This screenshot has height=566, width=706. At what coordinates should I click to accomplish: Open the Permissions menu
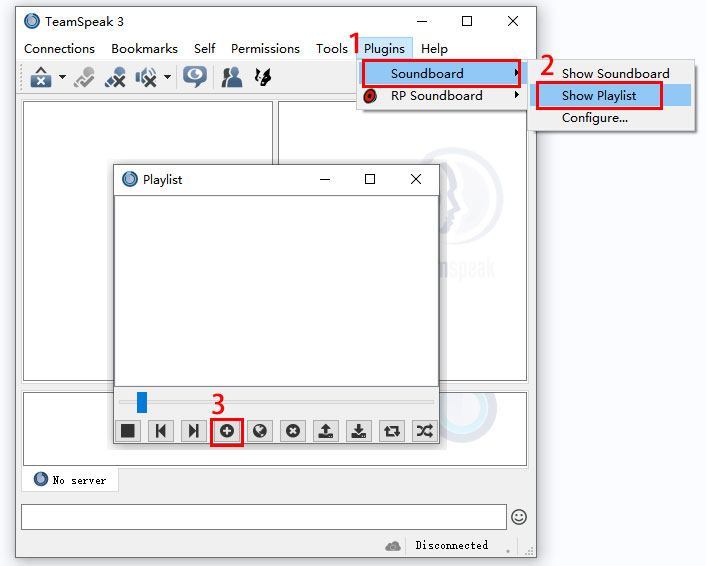(265, 49)
